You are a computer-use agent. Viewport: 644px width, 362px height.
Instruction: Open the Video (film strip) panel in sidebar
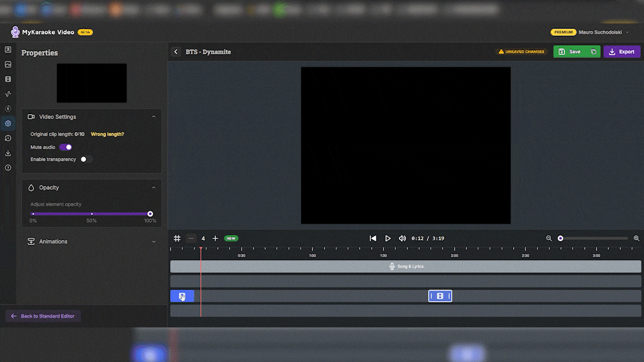[x=8, y=79]
